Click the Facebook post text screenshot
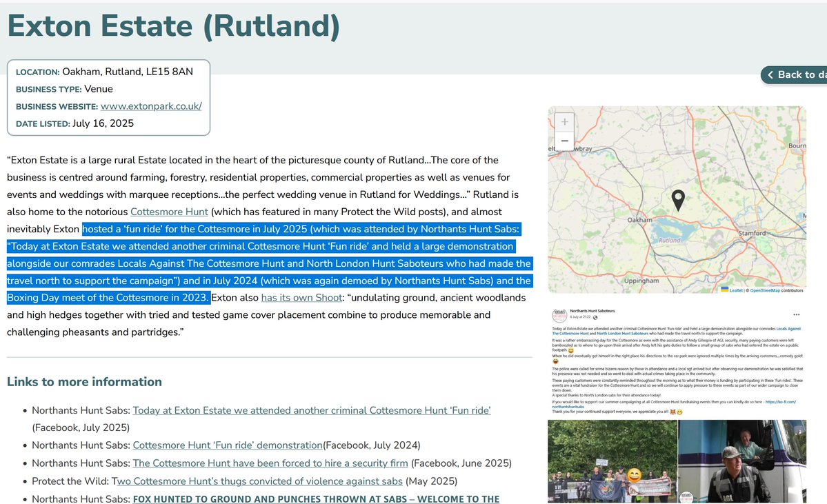Screen dimensions: 827x504 tap(677, 369)
